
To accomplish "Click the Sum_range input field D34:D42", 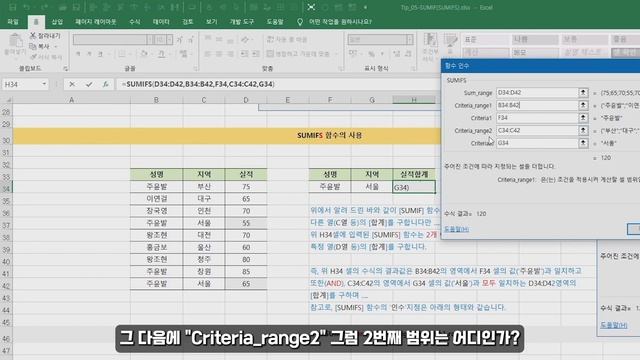I will coord(537,93).
